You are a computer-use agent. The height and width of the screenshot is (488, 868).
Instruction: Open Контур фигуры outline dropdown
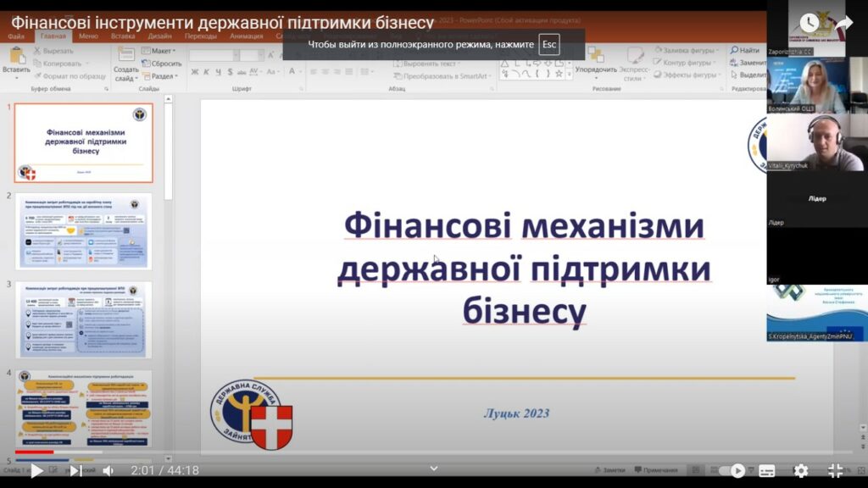click(x=684, y=63)
